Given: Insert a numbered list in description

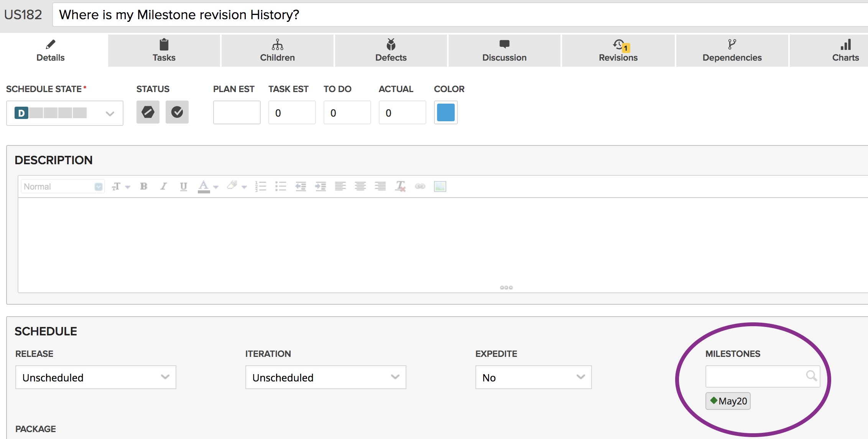Looking at the screenshot, I should click(x=261, y=186).
